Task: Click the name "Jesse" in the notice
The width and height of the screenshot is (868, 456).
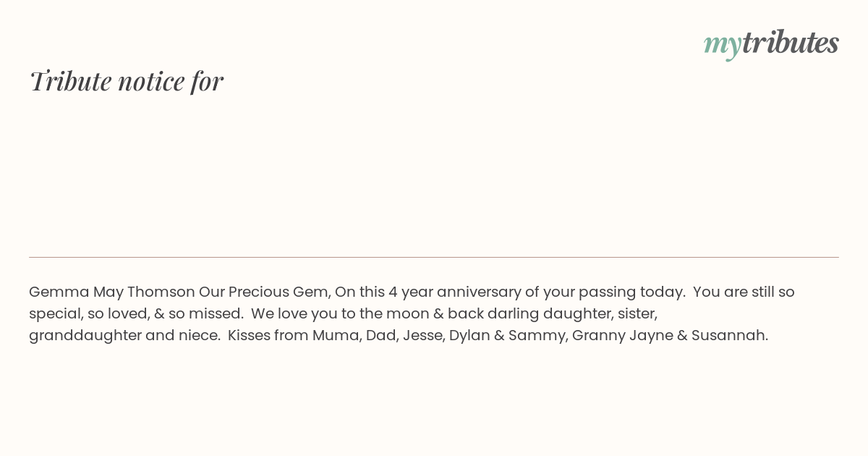Action: point(422,336)
